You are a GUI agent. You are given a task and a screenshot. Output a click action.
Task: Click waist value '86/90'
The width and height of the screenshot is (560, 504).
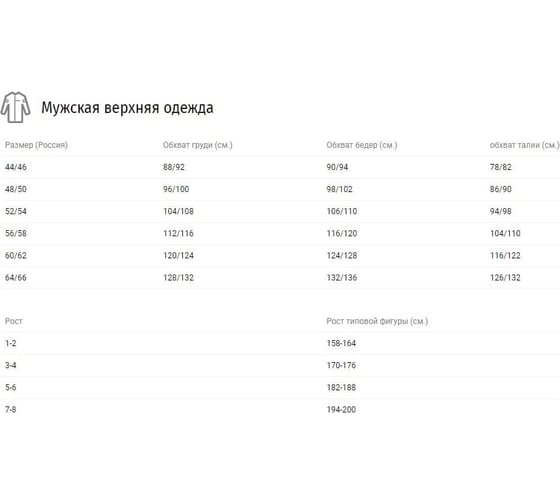click(501, 189)
